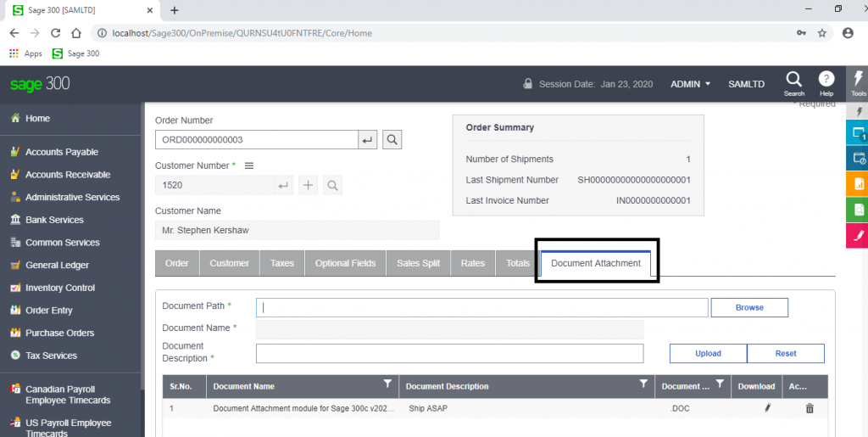Switch to the Optional Fields tab
Viewport: 868px width, 437px height.
[346, 263]
